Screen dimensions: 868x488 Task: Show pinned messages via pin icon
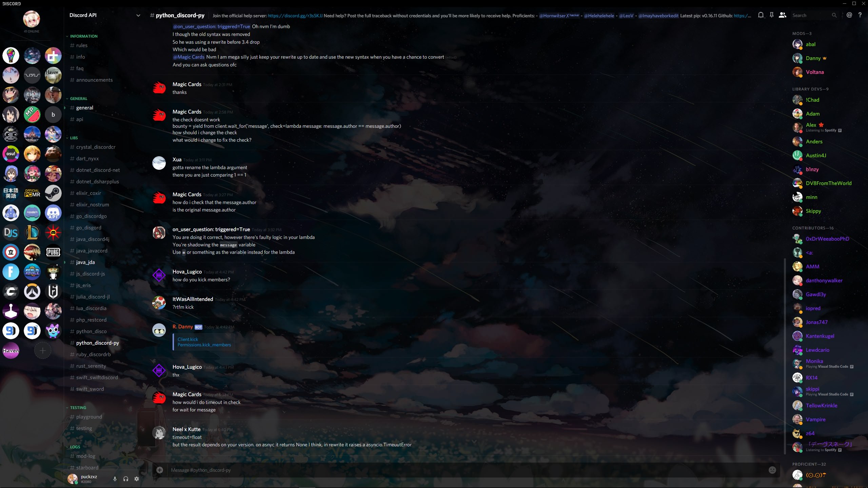click(772, 15)
